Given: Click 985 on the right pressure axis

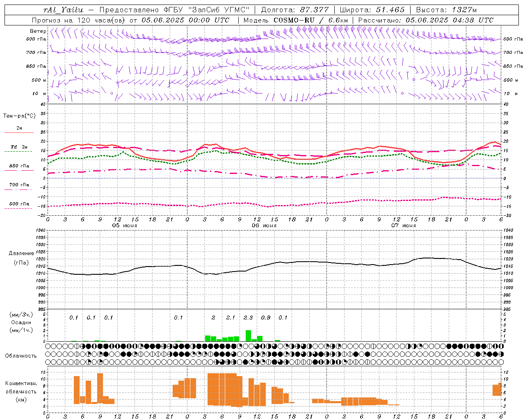Looking at the screenshot, I should [508, 309].
